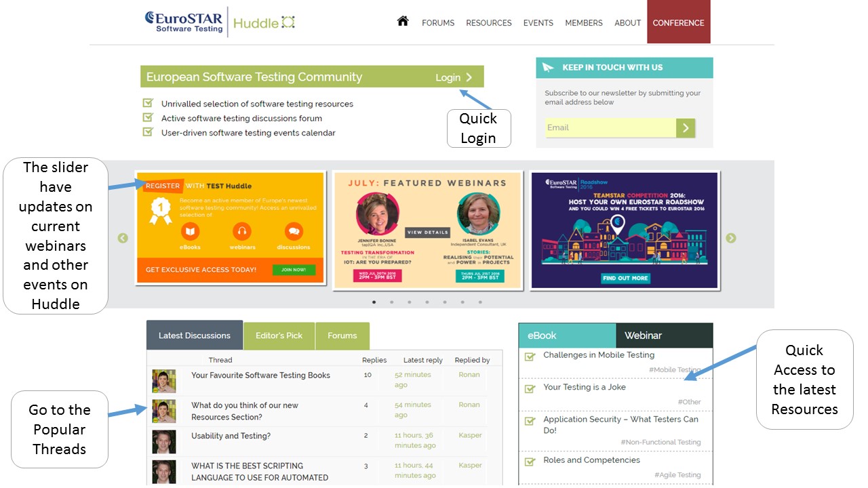868x488 pixels.
Task: Click checkmark beside Roles and Competencies
Action: pyautogui.click(x=530, y=461)
